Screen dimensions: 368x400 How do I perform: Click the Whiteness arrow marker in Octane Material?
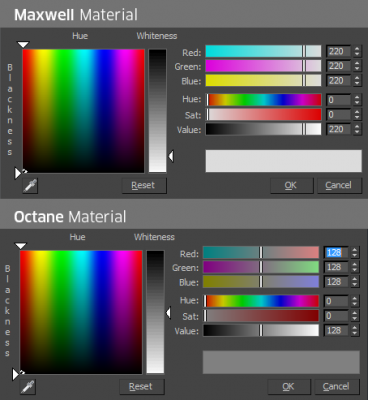tap(168, 313)
